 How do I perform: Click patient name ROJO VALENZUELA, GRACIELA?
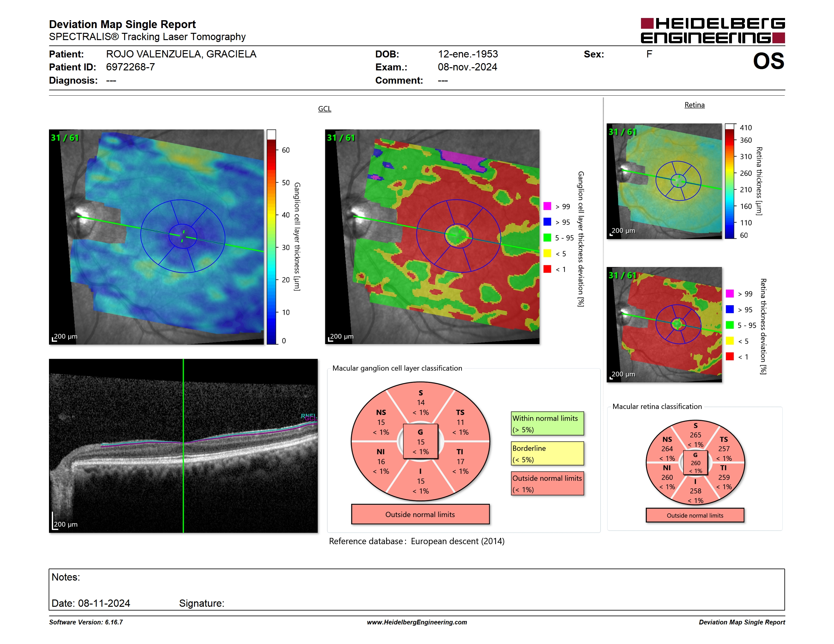tap(181, 54)
